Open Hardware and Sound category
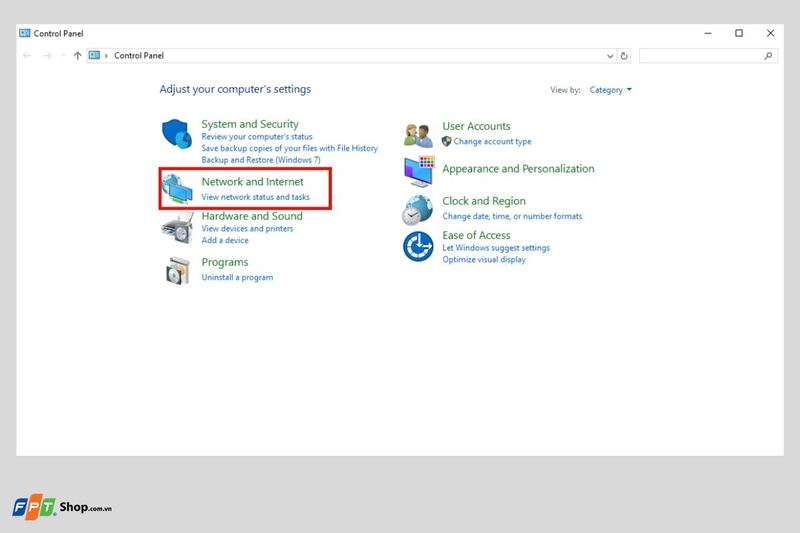Image resolution: width=800 pixels, height=533 pixels. pos(252,216)
